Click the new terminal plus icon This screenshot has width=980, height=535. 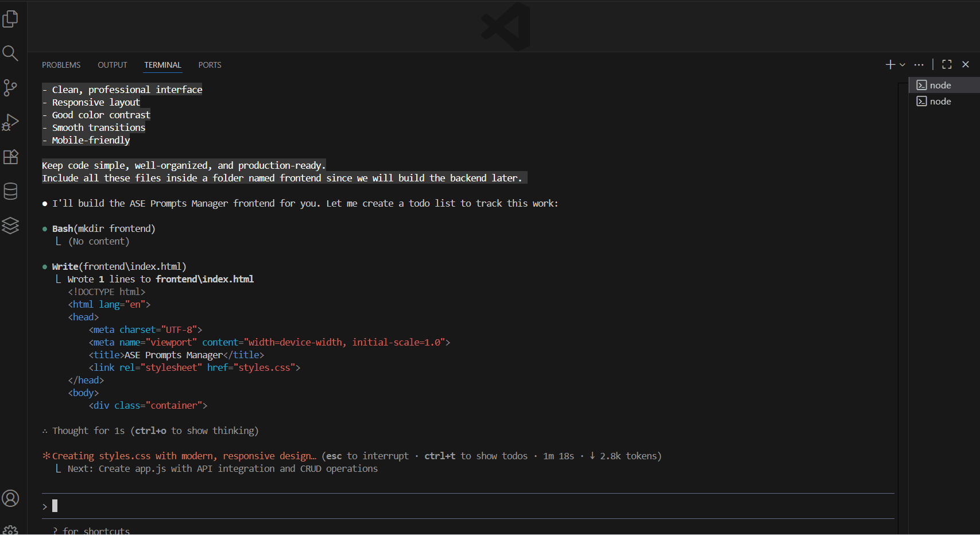click(890, 65)
